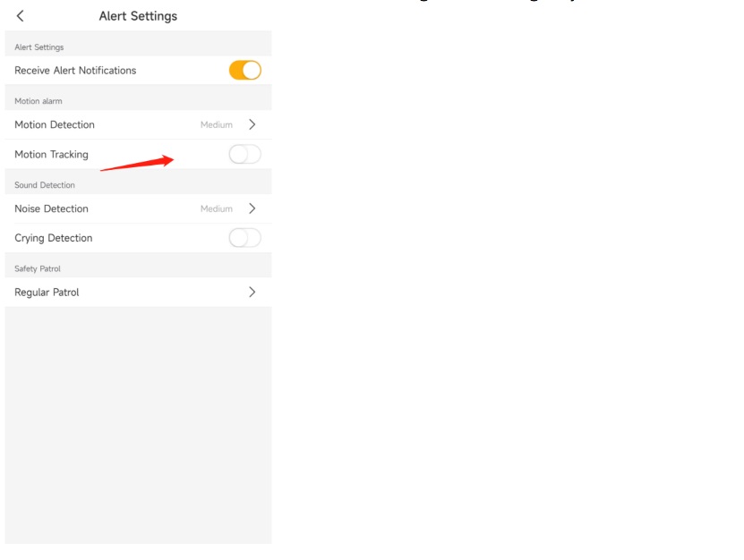The image size is (744, 560).
Task: Open Motion Detection chevron
Action: click(x=252, y=124)
